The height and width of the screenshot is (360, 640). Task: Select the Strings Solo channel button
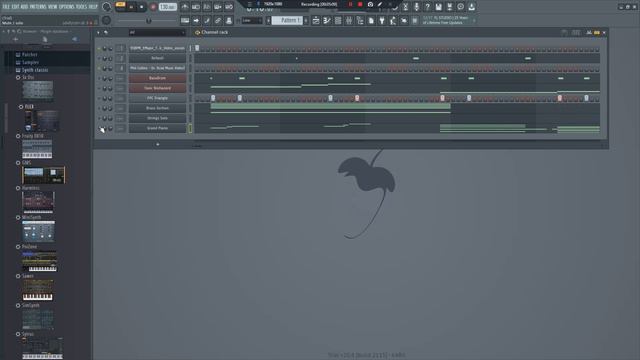(157, 118)
